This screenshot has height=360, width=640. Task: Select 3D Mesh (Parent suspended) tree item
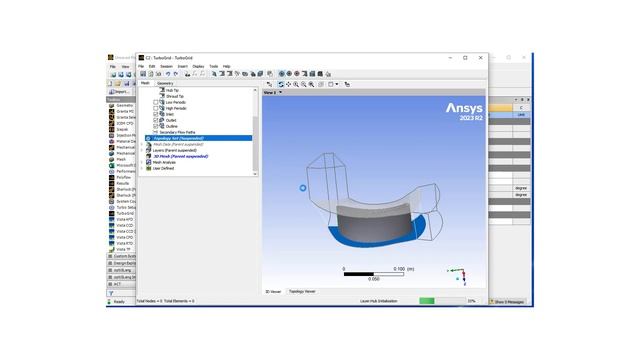180,156
